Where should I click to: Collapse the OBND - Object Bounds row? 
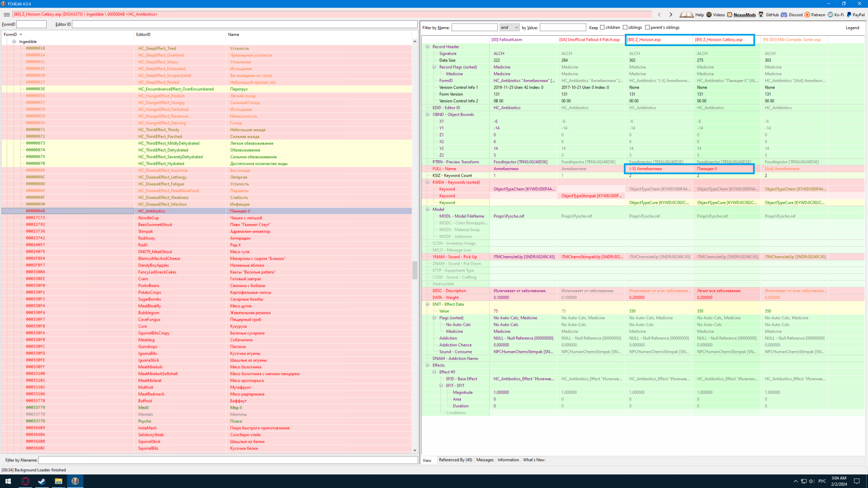click(x=428, y=114)
